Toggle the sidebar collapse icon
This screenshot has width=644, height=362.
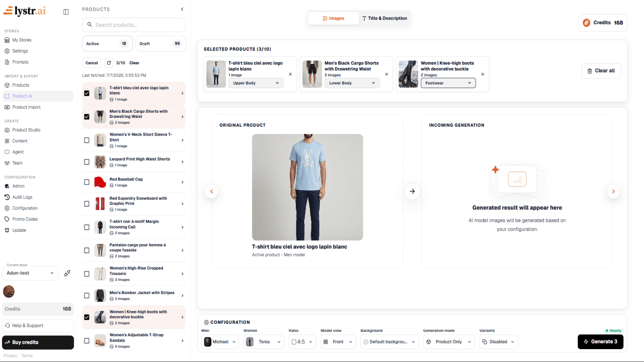click(66, 12)
